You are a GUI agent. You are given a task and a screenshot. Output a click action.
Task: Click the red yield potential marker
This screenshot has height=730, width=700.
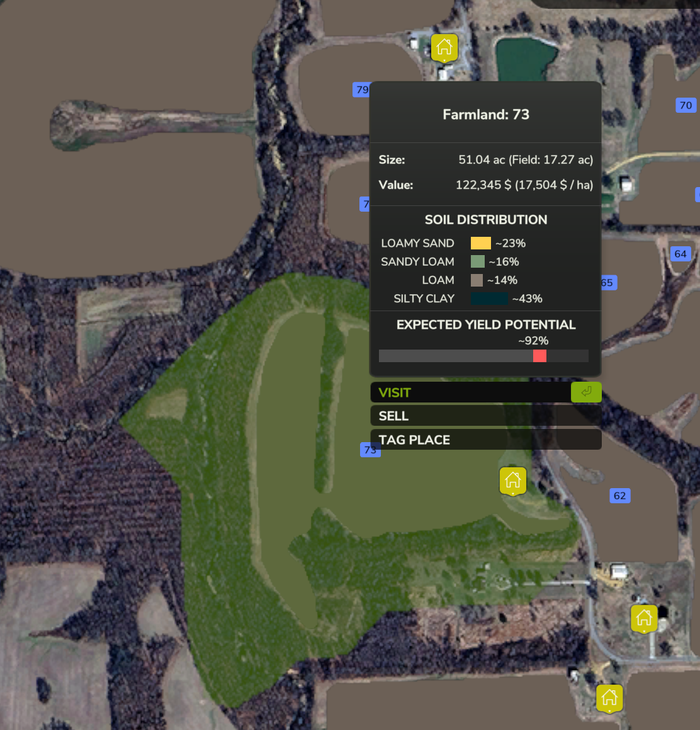[539, 356]
